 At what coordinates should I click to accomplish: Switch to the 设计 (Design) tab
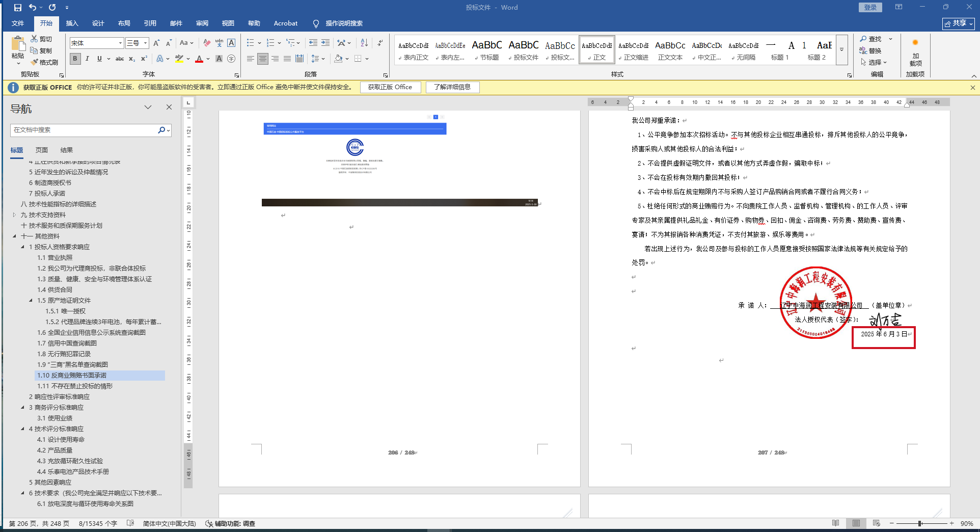tap(98, 23)
